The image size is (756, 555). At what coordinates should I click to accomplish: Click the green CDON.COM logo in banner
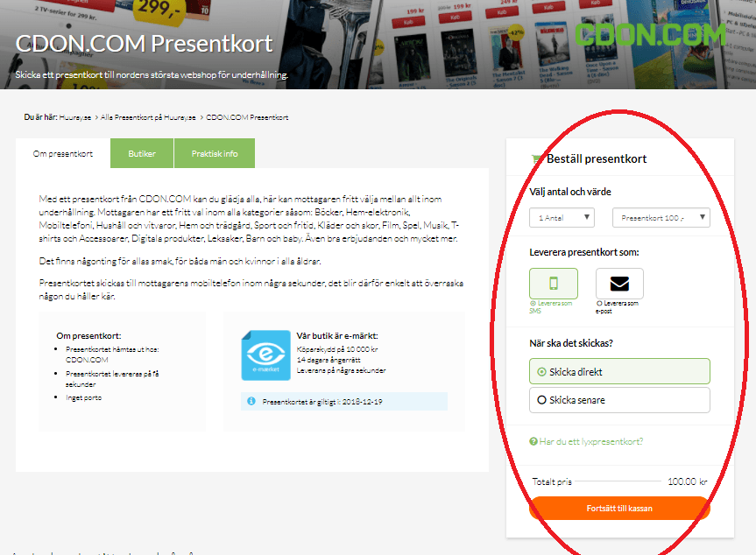click(x=650, y=35)
